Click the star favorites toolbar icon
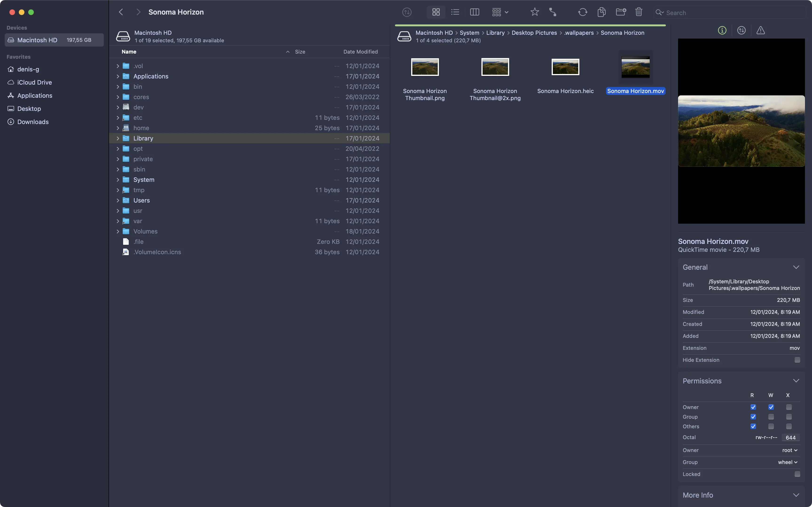The image size is (812, 507). 535,12
